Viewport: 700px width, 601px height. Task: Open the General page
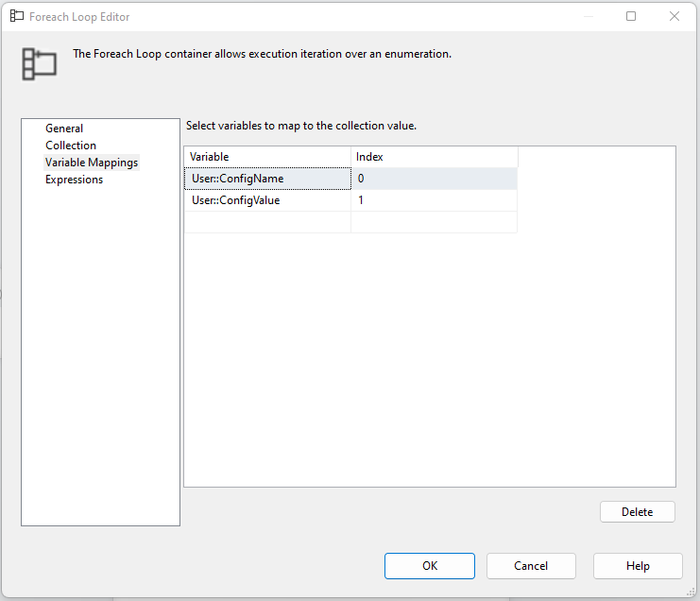point(64,129)
